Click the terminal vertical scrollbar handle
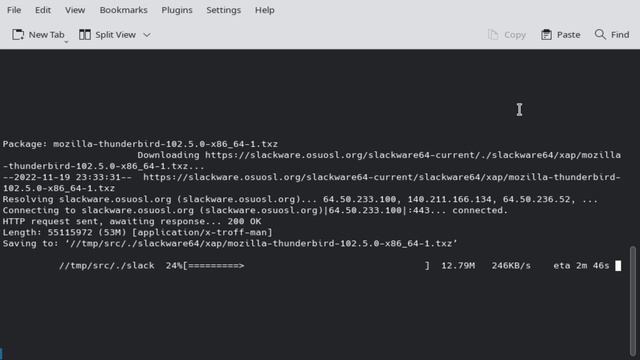The image size is (640, 360). tap(633, 300)
